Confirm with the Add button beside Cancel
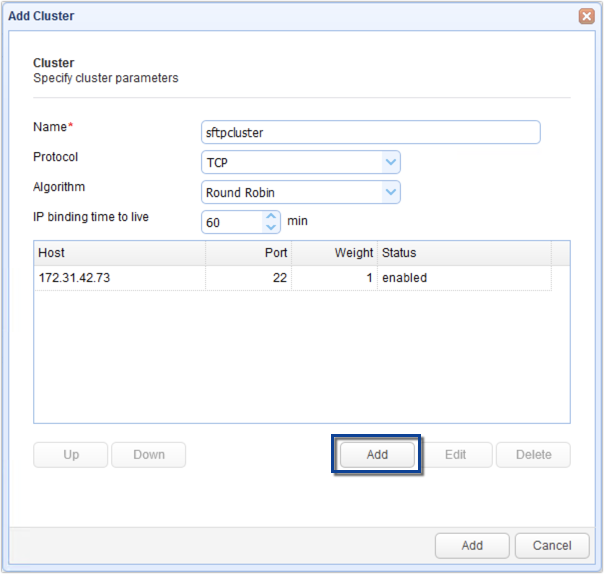This screenshot has width=604, height=574. tap(472, 546)
